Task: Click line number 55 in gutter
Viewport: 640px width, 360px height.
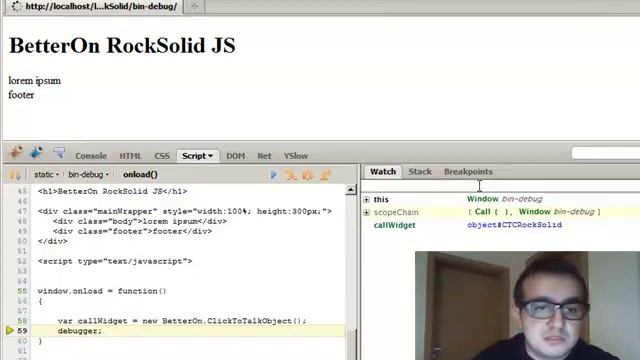Action: click(22, 291)
